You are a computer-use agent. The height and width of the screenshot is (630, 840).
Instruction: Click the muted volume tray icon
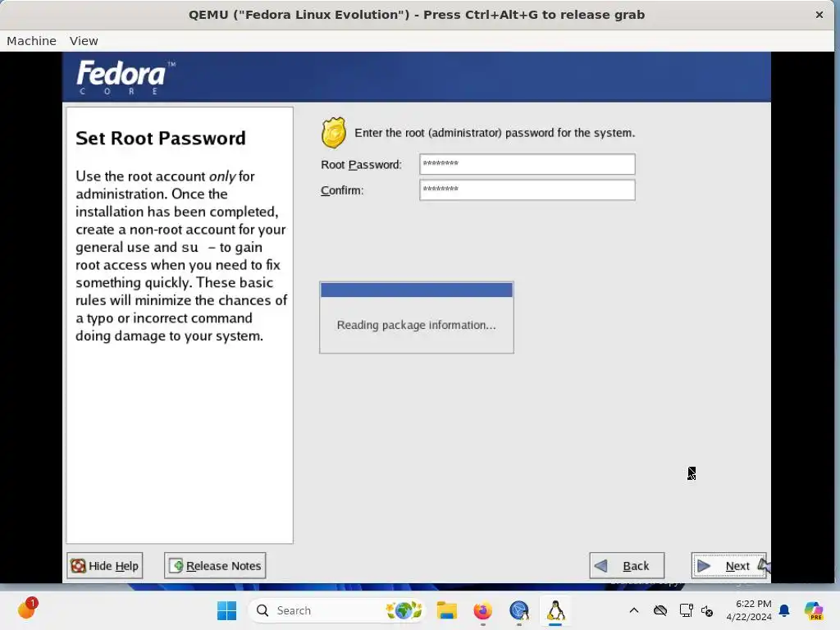[707, 610]
